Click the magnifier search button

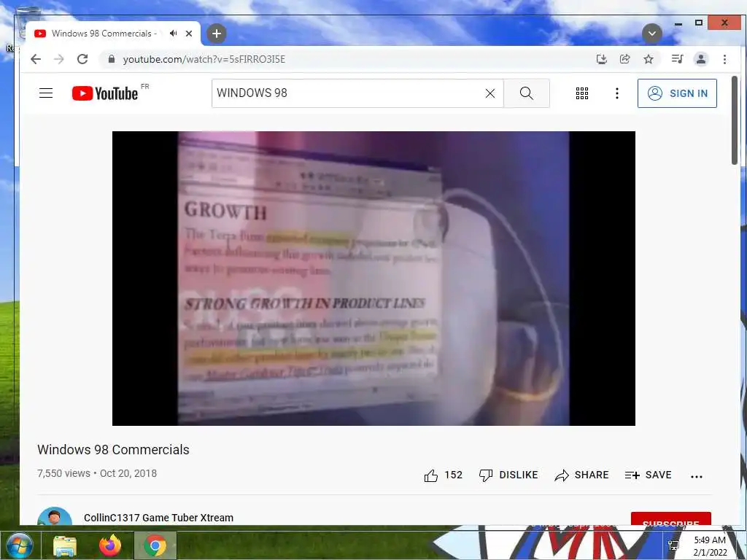tap(527, 93)
